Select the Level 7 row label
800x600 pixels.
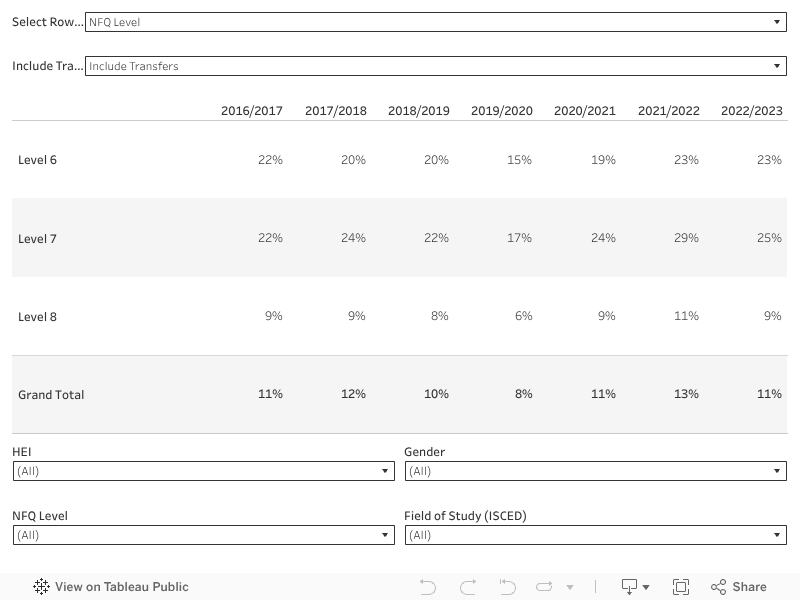point(38,238)
